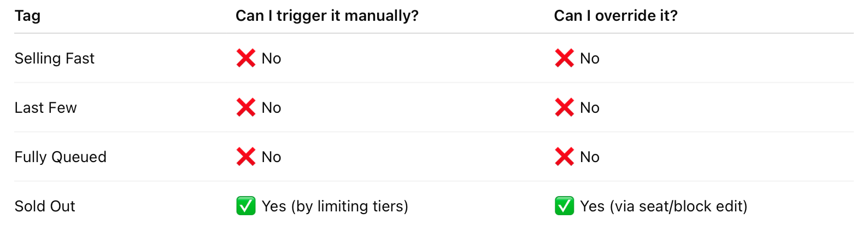Click the green checkmark beside 'Yes (via seat/block edit)'
The height and width of the screenshot is (230, 868).
(564, 206)
